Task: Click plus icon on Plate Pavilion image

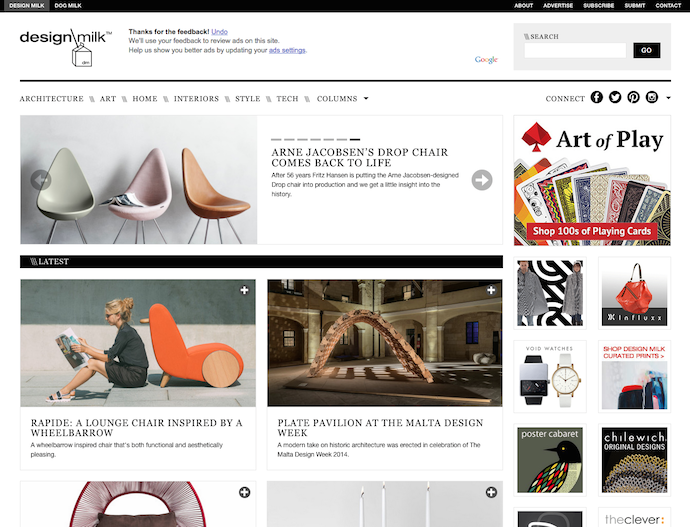Action: coord(491,290)
